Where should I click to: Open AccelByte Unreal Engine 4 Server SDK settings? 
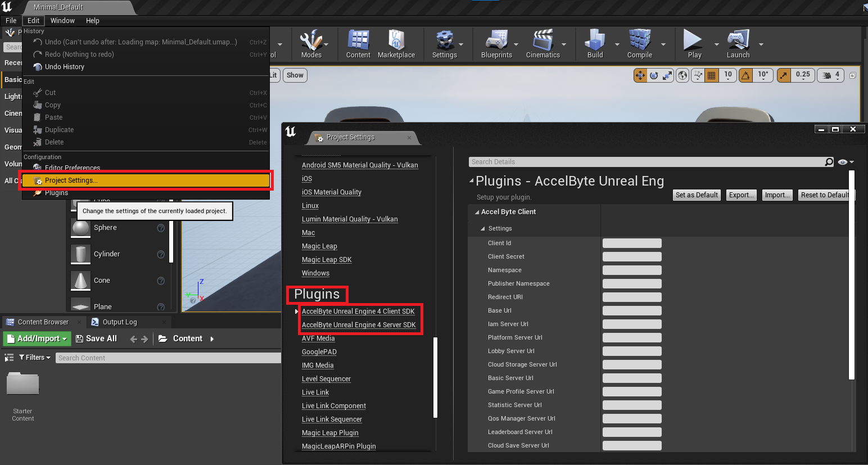pyautogui.click(x=359, y=325)
